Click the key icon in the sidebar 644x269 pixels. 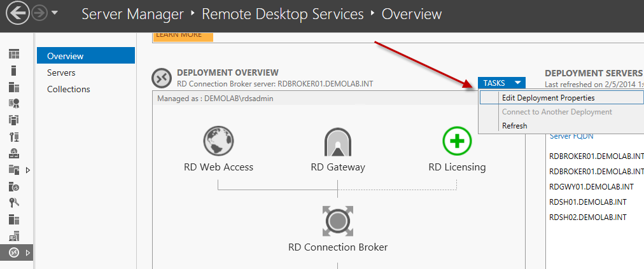pyautogui.click(x=14, y=203)
